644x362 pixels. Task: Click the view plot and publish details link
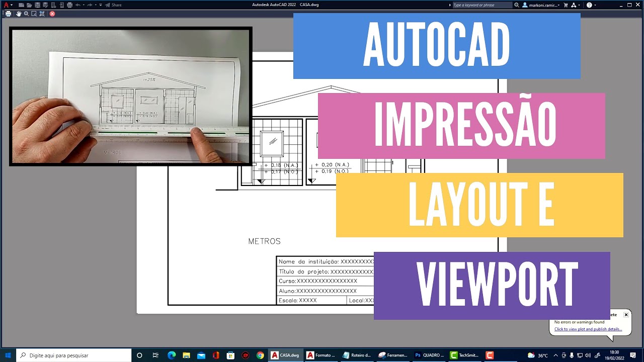(588, 329)
